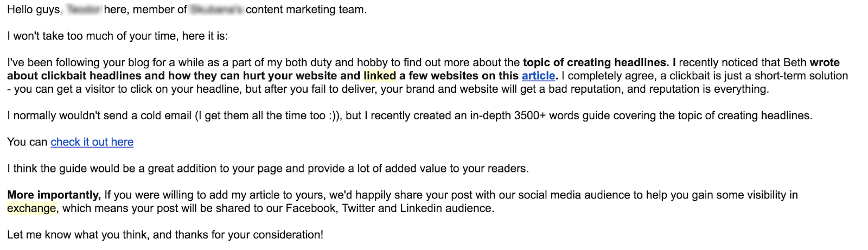
Task: Follow the "check it out here" link
Action: tap(92, 142)
